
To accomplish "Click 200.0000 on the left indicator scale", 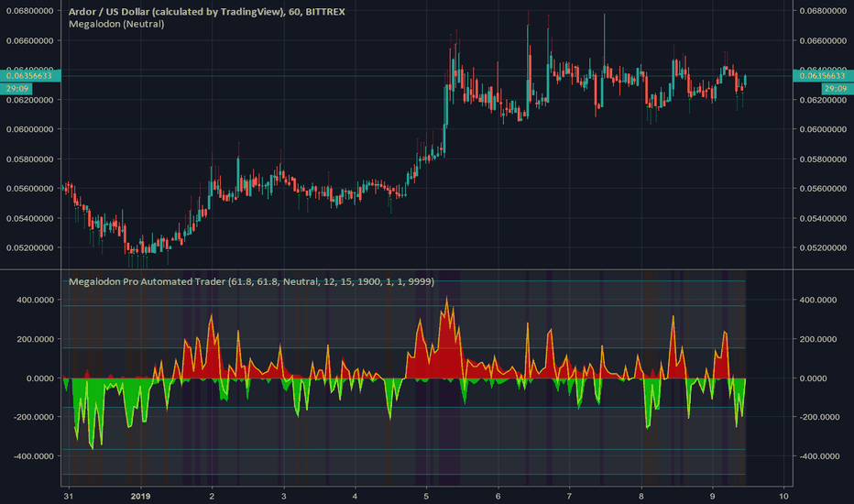I will 36,339.
